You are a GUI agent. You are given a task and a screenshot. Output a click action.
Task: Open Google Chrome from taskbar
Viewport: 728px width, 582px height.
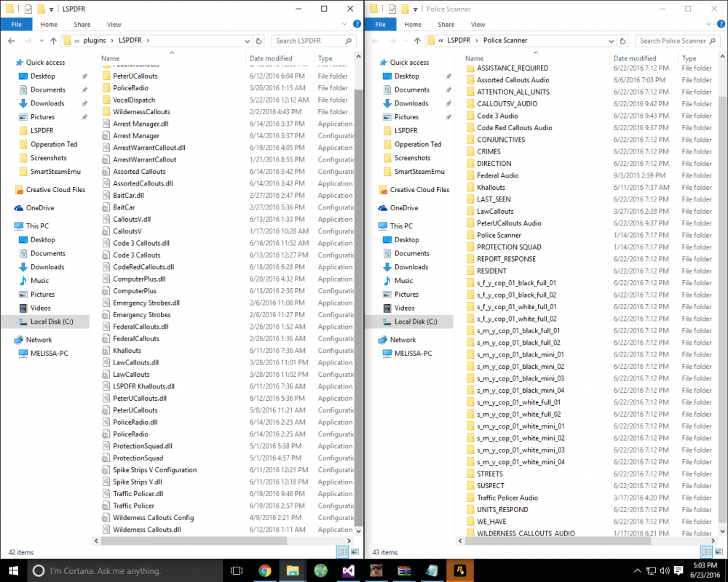(x=265, y=570)
